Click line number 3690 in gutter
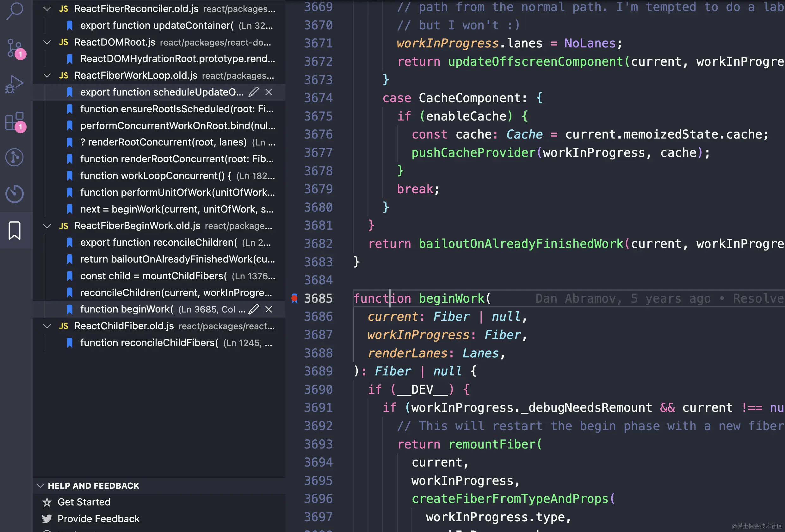785x532 pixels. [318, 389]
